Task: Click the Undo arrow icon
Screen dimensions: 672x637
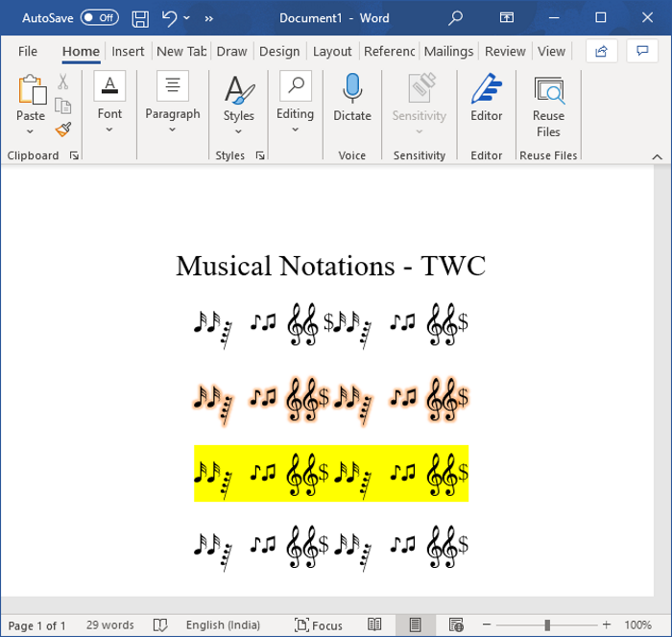Action: pyautogui.click(x=169, y=18)
